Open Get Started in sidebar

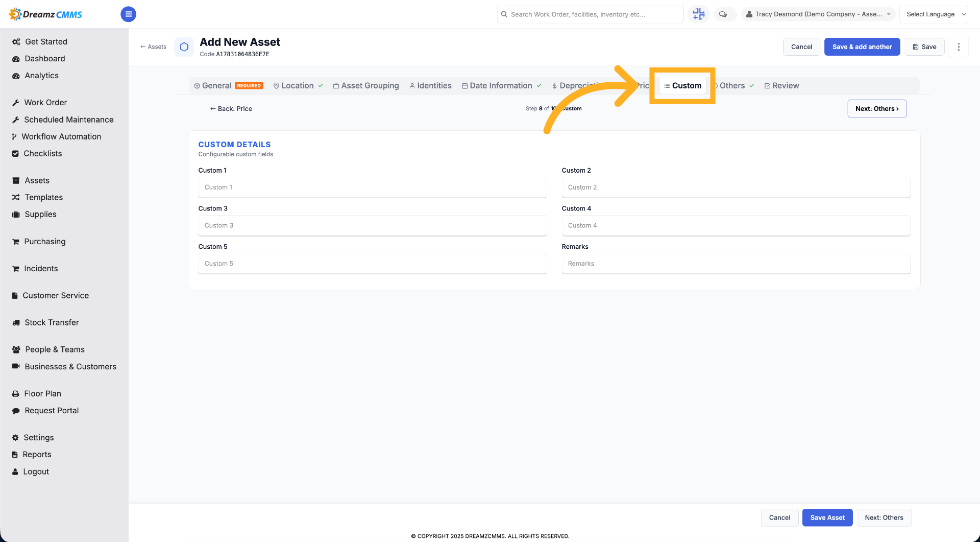coord(40,41)
